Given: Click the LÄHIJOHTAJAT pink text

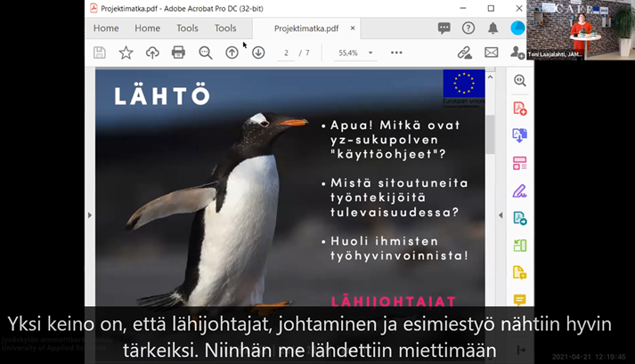Looking at the screenshot, I should pos(394,301).
